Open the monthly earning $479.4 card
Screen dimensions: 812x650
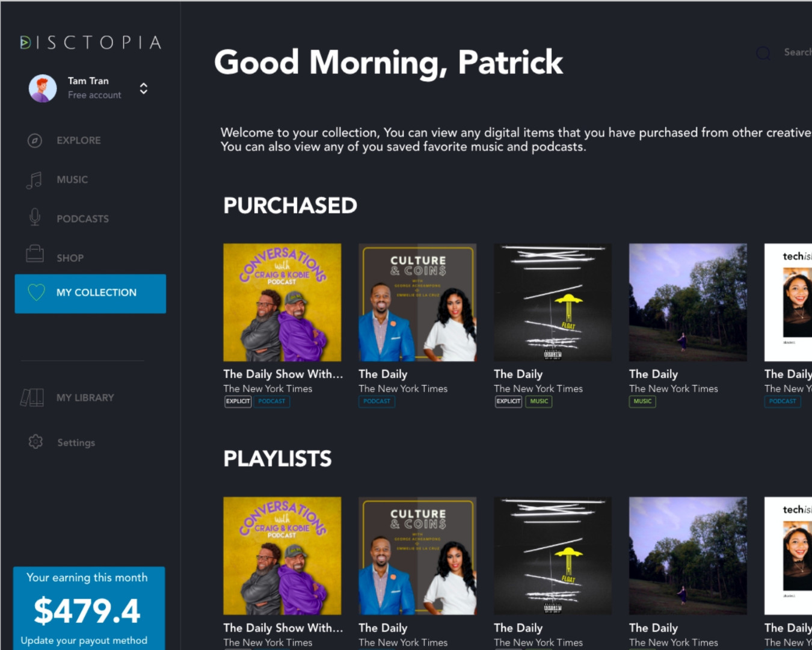pyautogui.click(x=87, y=610)
